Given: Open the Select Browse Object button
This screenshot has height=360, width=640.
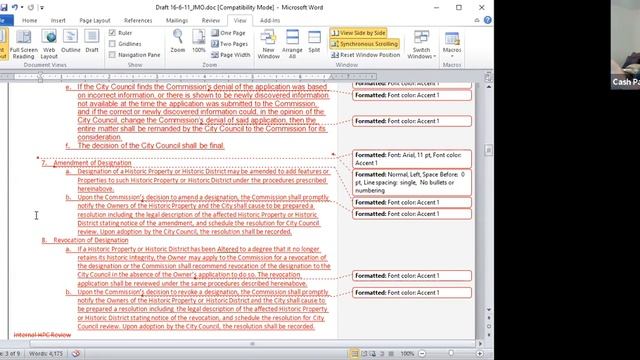Looking at the screenshot, I should click(x=489, y=327).
